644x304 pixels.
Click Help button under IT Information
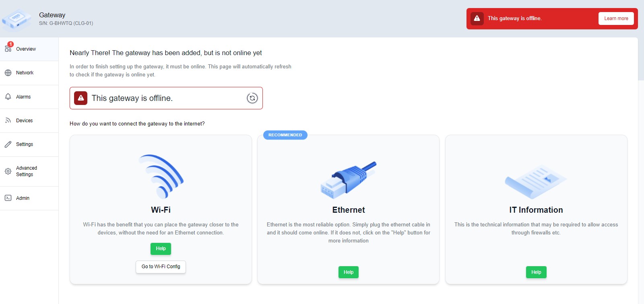(536, 272)
